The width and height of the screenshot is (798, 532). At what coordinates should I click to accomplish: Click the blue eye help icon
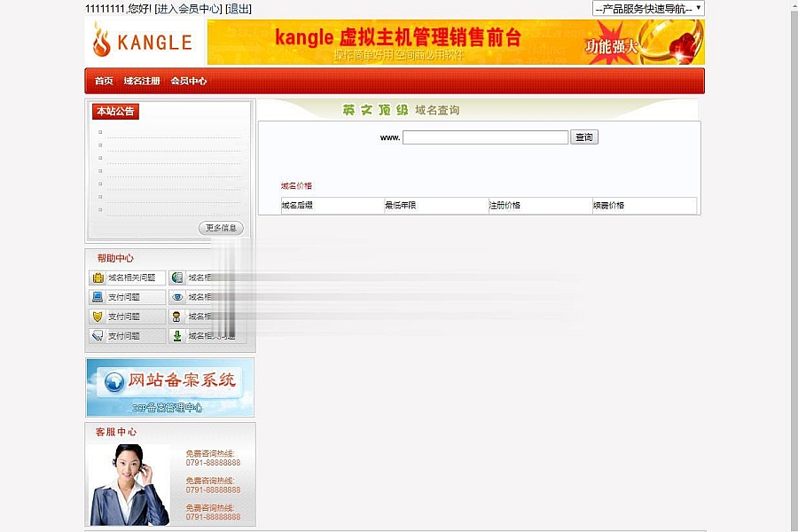tap(177, 297)
